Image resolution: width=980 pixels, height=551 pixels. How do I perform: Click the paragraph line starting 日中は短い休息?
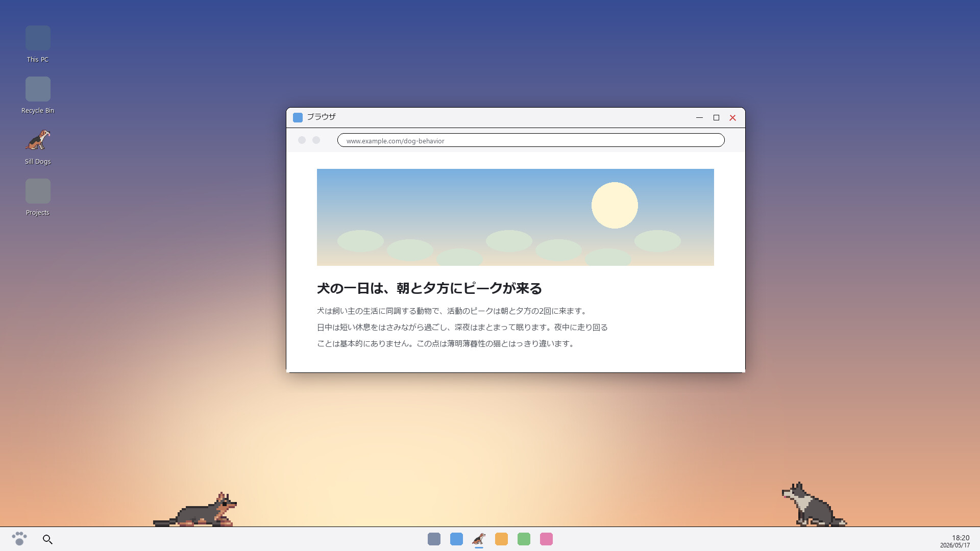tap(462, 327)
